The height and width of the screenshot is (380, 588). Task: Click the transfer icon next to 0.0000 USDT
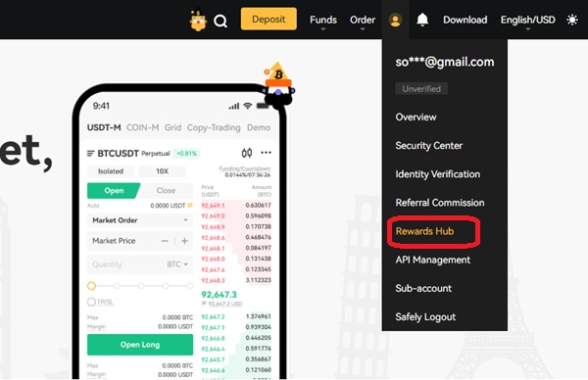190,206
